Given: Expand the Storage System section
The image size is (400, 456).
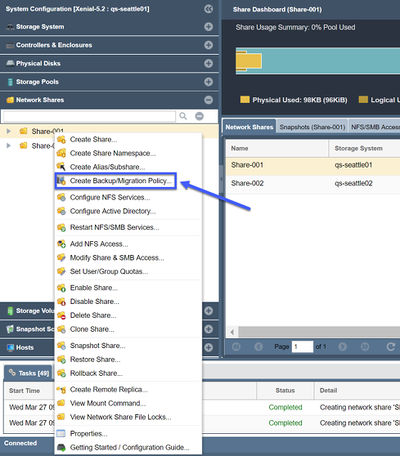Looking at the screenshot, I should click(x=209, y=27).
